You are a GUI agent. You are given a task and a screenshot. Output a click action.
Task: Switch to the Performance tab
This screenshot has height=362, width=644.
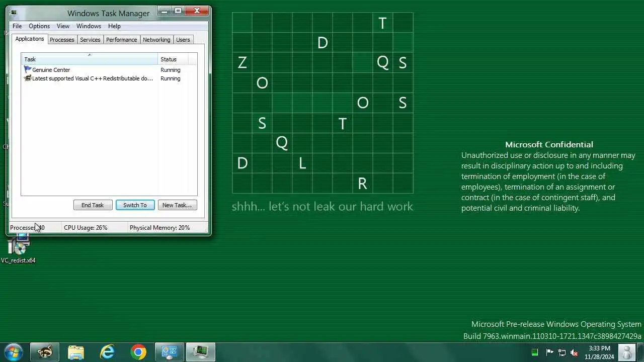tap(121, 40)
